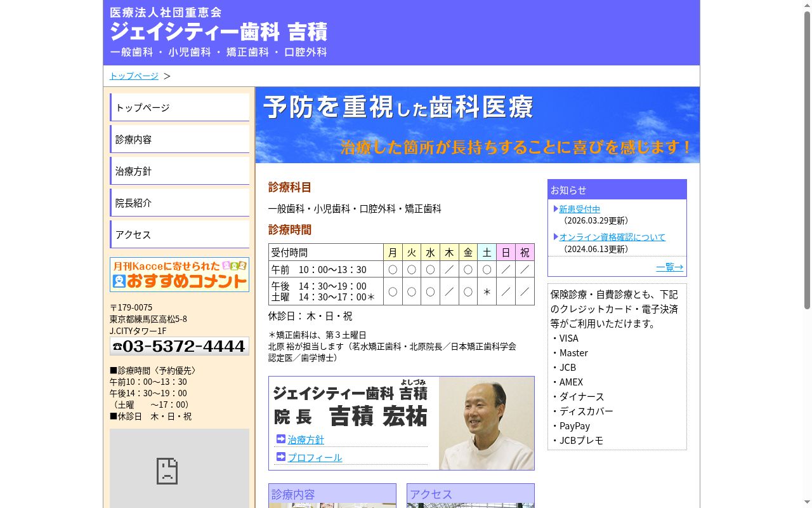Click the 診療時間 heading

click(x=290, y=230)
